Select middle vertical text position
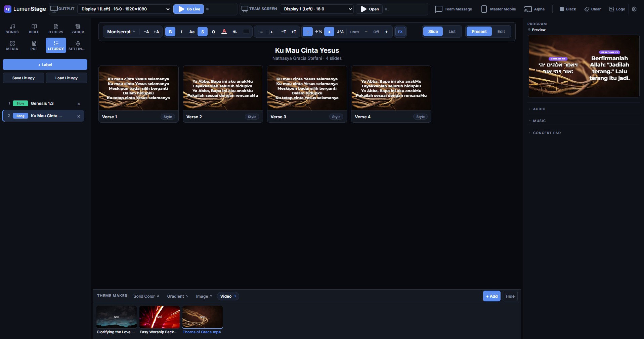This screenshot has width=644, height=339. coord(329,32)
